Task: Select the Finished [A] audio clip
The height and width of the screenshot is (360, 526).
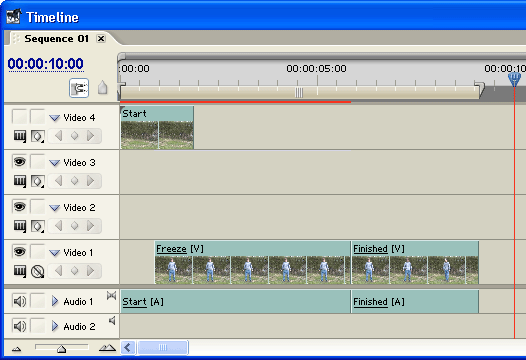Action: pos(415,302)
